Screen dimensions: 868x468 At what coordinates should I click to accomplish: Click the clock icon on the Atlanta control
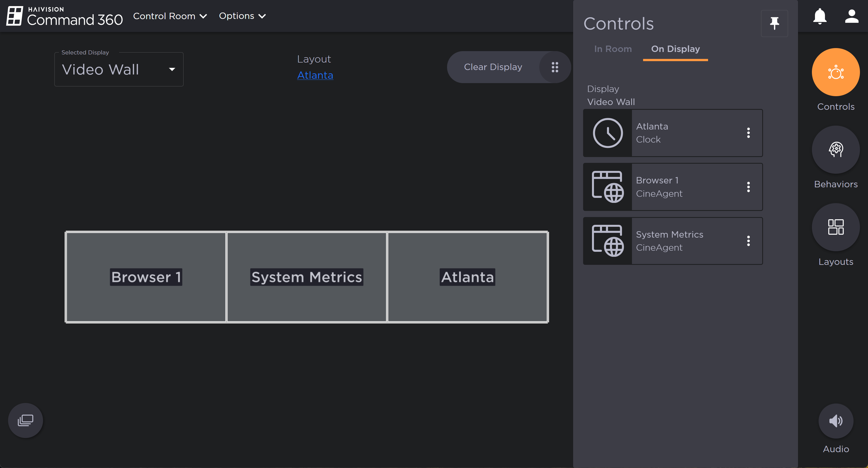(608, 133)
